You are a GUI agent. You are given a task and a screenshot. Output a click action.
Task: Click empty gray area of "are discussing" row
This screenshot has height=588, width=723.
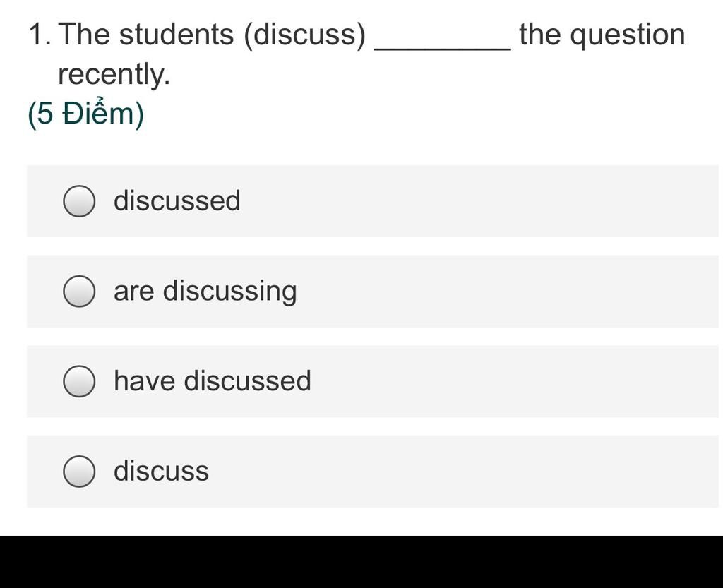click(507, 292)
